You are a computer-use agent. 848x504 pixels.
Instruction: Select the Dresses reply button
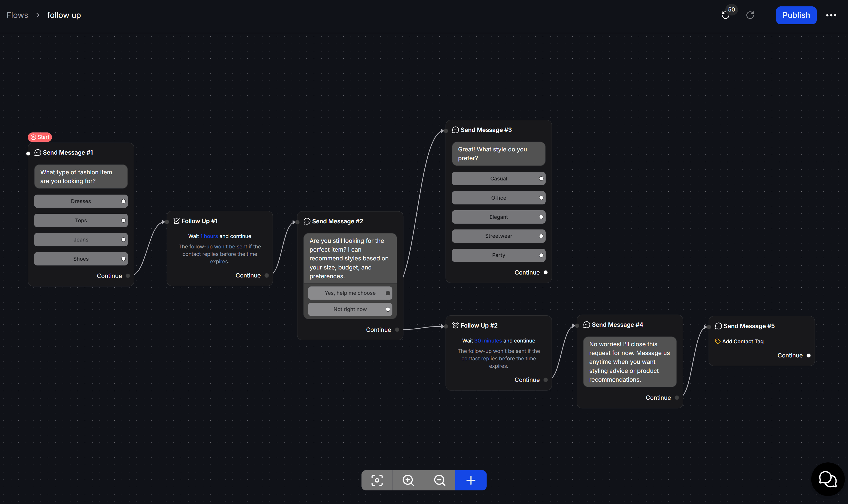[81, 201]
